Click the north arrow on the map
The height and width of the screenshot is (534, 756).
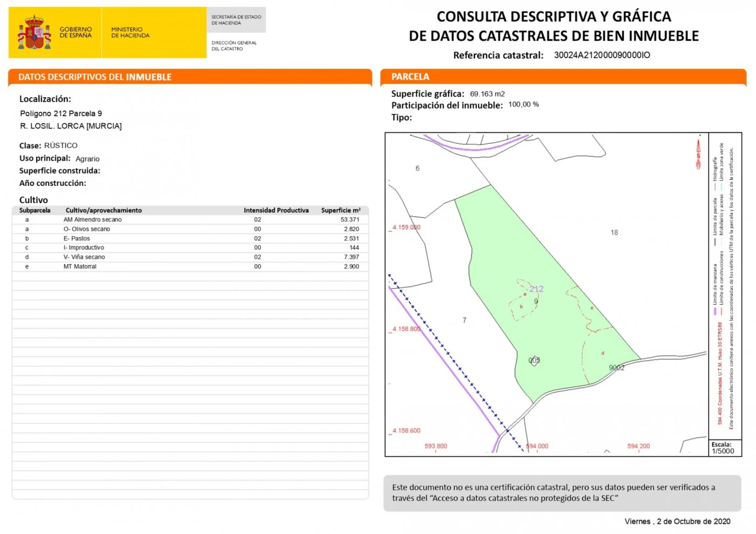pyautogui.click(x=698, y=153)
